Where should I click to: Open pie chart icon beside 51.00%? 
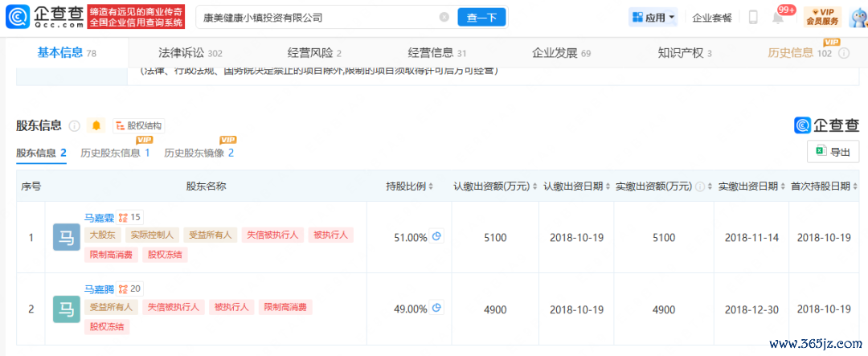436,235
